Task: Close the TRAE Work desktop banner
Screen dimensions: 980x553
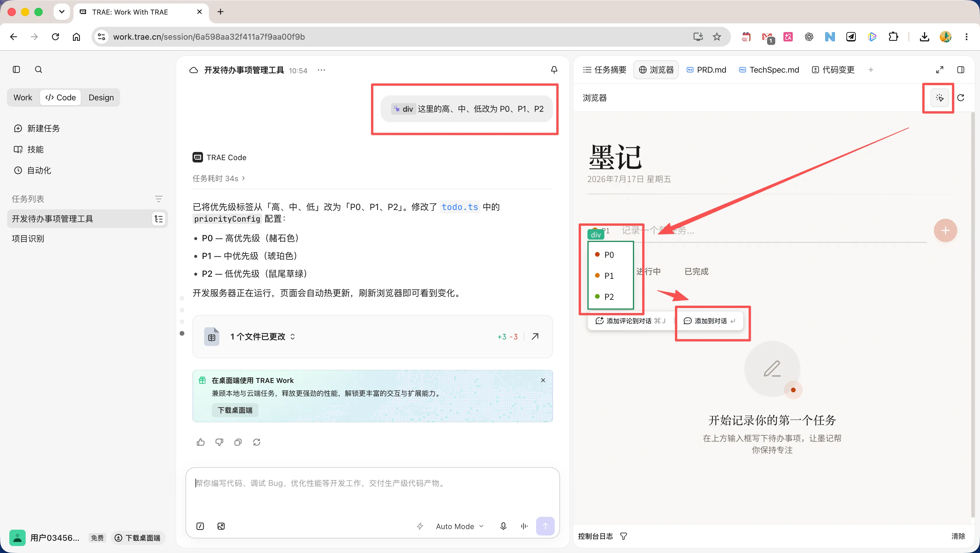Action: (543, 380)
